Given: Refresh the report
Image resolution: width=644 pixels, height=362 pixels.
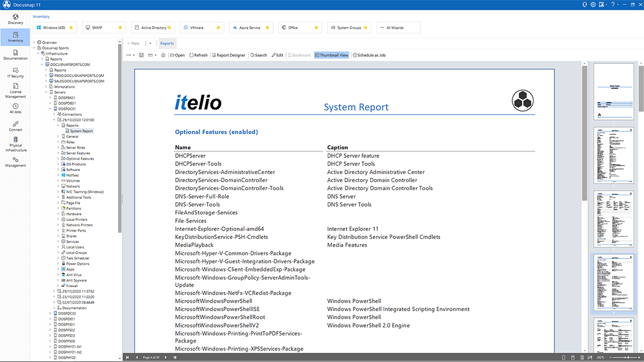Looking at the screenshot, I should tap(198, 55).
